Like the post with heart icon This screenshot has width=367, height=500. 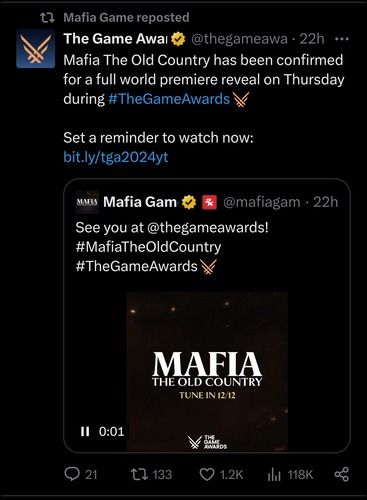tap(207, 474)
